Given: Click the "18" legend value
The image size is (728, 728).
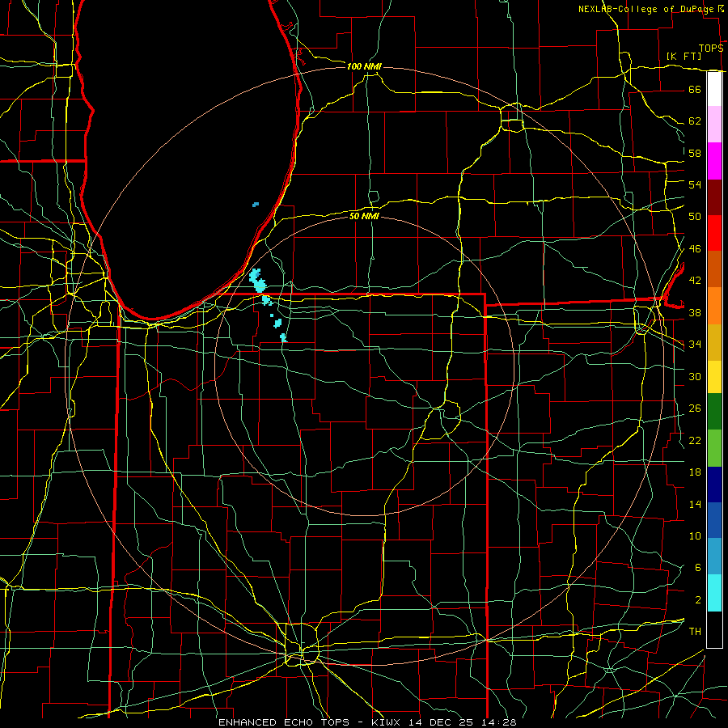Looking at the screenshot, I should tap(695, 472).
